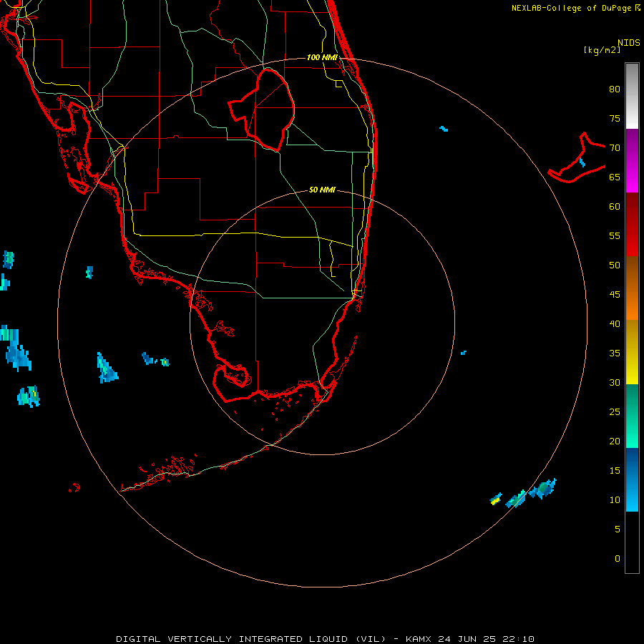The height and width of the screenshot is (644, 644).
Task: Click the yellow 35 segment of color scale
Action: 632,352
